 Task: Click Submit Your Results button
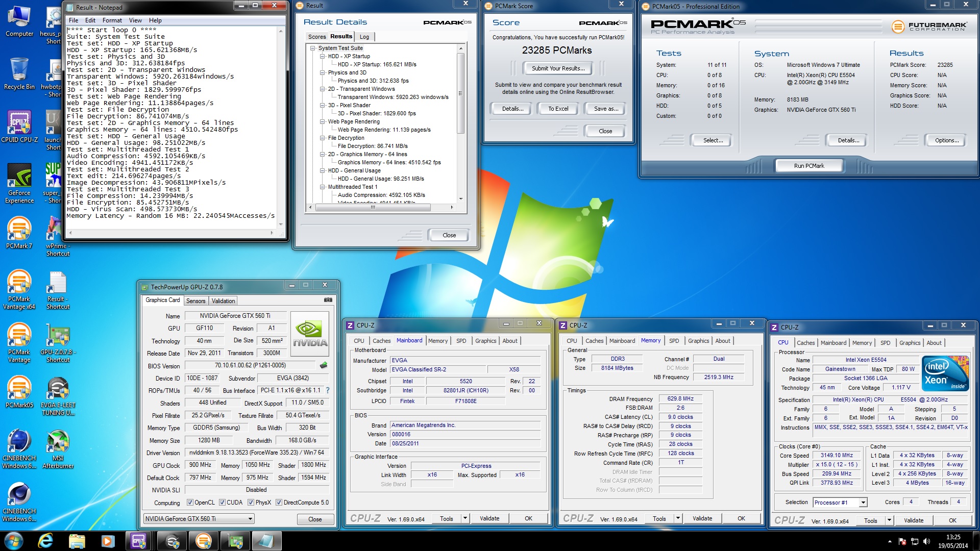[x=558, y=68]
